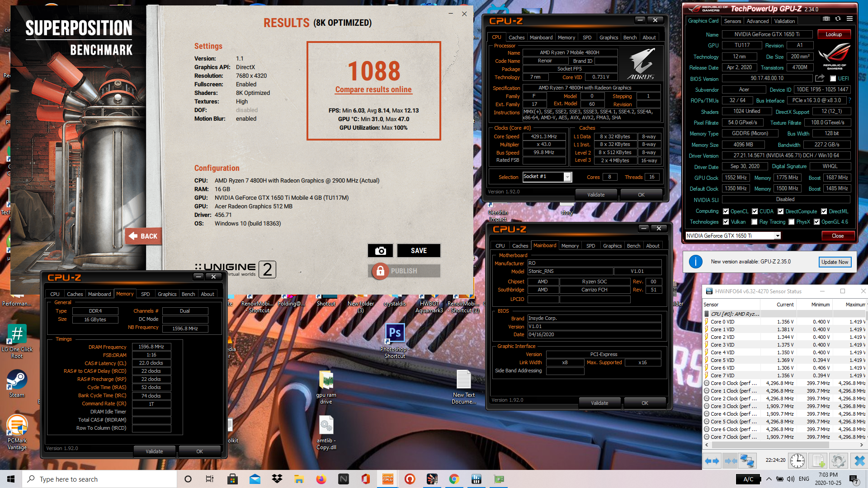Screen dimensions: 868x488
Task: Open the SPD tab in the Memory CPU-Z window
Action: [x=145, y=294]
